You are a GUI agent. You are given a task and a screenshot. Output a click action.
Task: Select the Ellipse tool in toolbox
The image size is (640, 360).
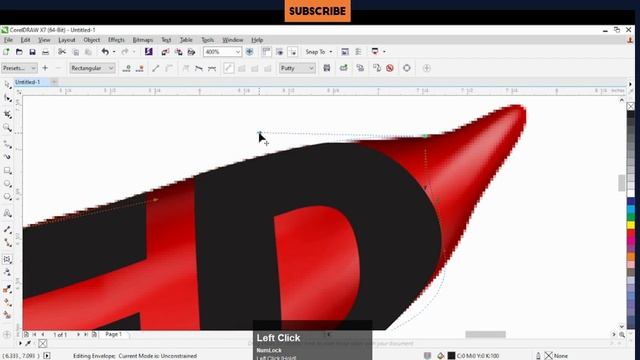click(7, 184)
